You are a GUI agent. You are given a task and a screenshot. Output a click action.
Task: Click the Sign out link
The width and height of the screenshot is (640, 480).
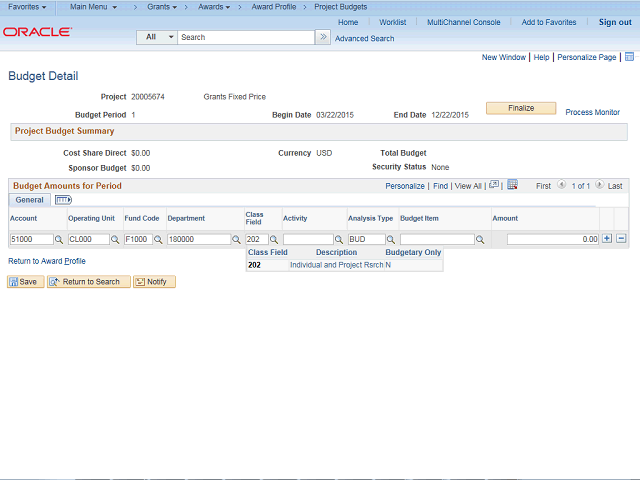[615, 22]
